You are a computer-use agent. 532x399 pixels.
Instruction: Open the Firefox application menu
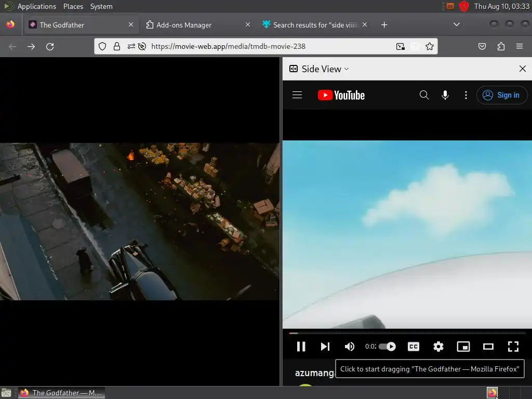[520, 46]
